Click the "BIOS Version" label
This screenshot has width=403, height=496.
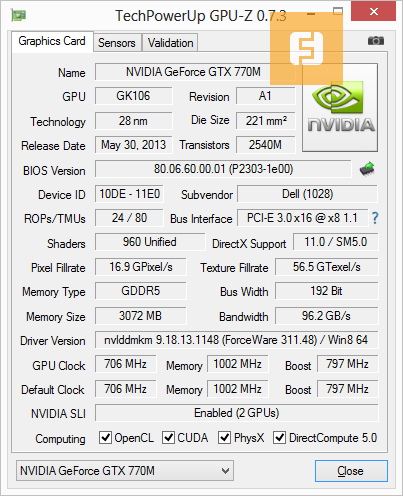(54, 171)
